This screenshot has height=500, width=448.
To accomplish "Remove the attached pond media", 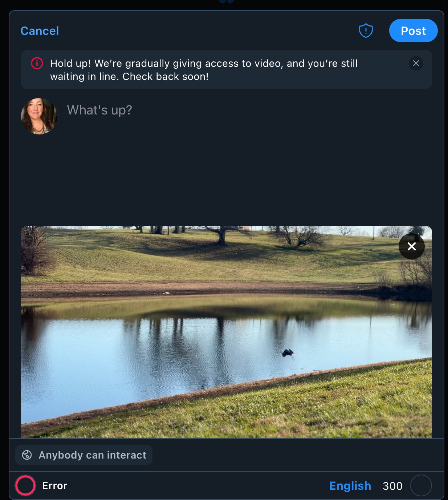I will 411,246.
